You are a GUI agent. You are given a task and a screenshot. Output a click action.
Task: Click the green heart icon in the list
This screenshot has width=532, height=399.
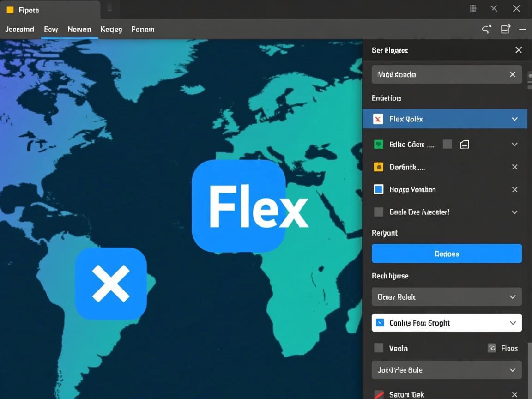(378, 145)
